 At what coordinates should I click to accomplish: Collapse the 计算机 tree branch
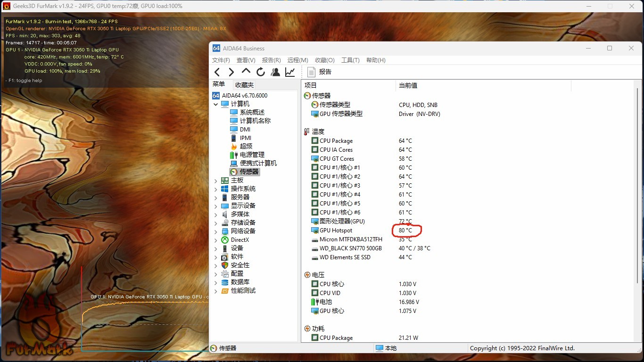pyautogui.click(x=216, y=104)
